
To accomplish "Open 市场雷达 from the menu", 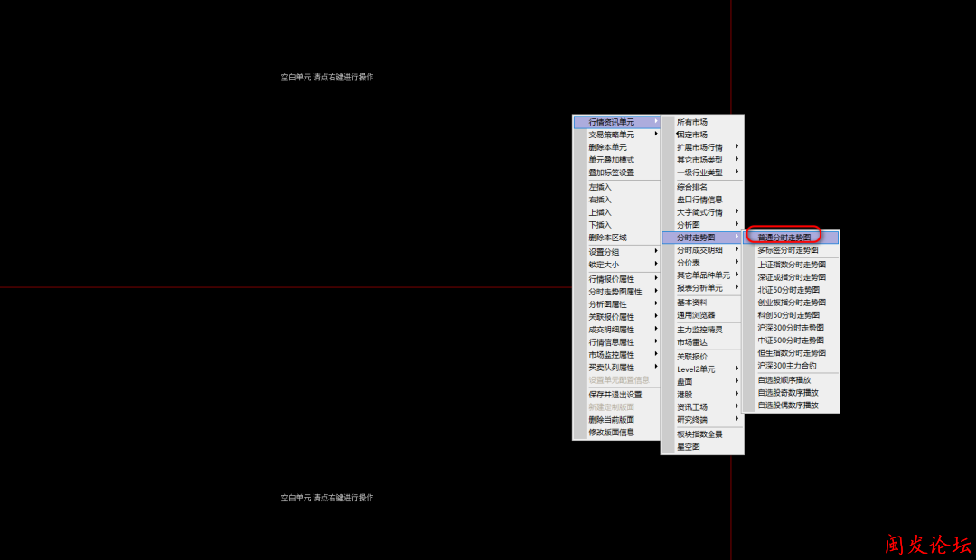I will [x=692, y=342].
